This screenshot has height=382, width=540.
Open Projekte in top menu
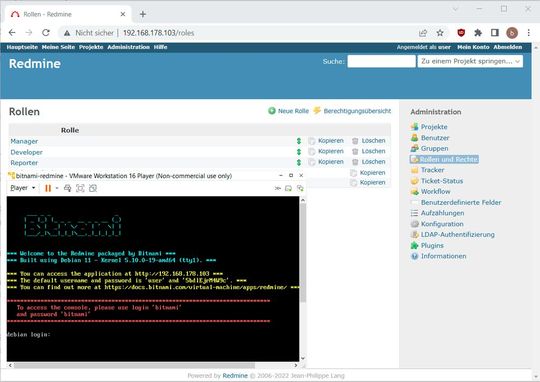(x=91, y=47)
